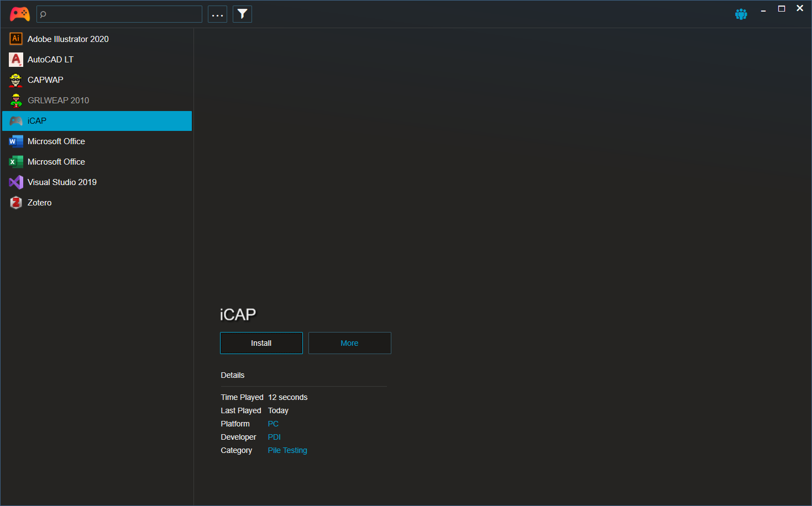Click the GRLWEAP 2010 character icon
The height and width of the screenshot is (506, 812).
coord(16,100)
